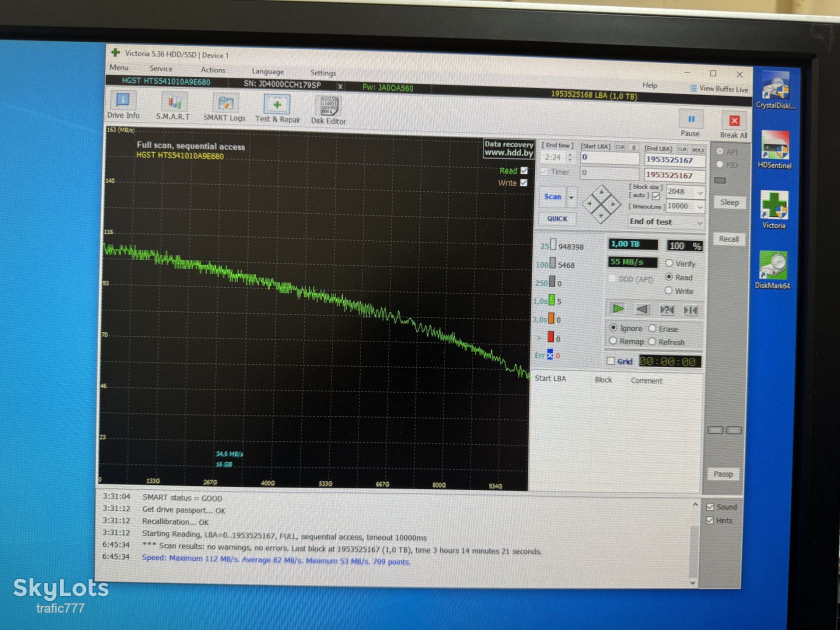The image size is (840, 630).
Task: Expand the block size 2048 dropdown
Action: [x=700, y=192]
